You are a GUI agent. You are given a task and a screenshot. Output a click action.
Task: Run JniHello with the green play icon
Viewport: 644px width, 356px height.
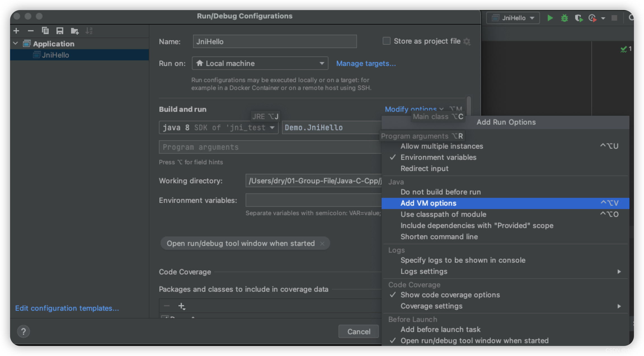pyautogui.click(x=550, y=18)
